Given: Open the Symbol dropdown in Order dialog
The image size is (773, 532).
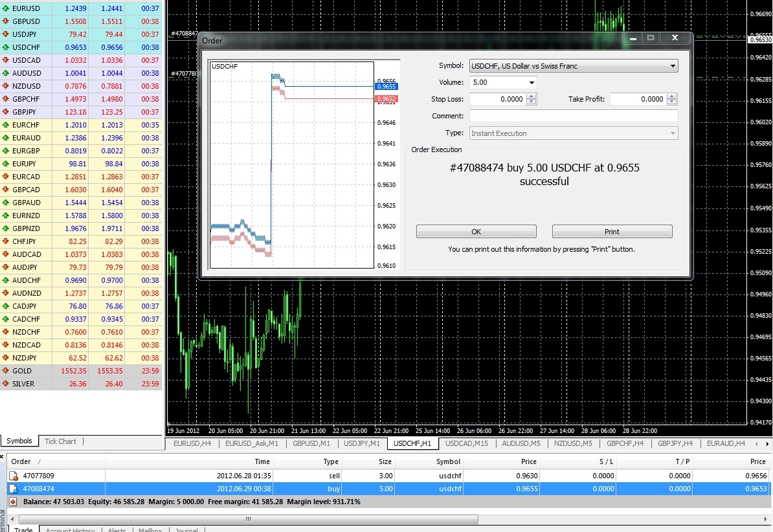Looking at the screenshot, I should 673,66.
